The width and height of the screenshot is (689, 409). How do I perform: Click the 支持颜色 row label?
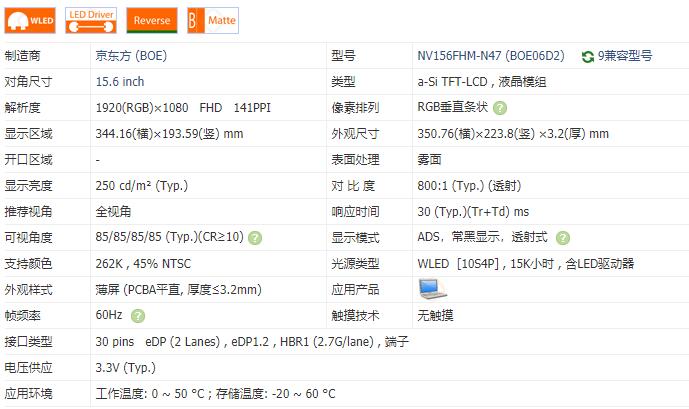click(29, 263)
